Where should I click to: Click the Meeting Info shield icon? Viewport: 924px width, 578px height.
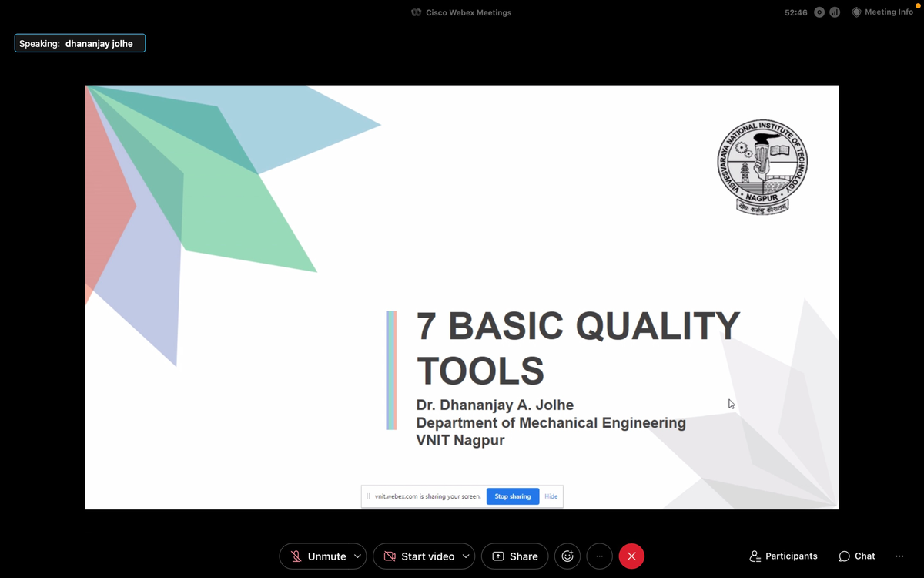(x=855, y=12)
